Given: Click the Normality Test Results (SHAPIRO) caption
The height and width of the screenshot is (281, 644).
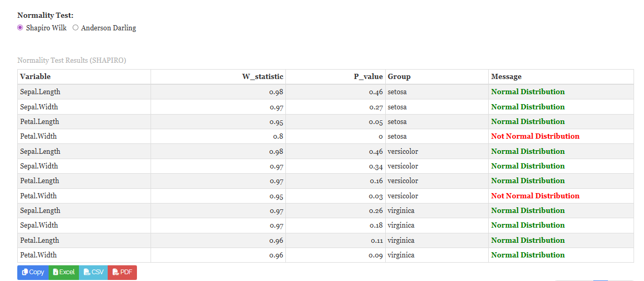Looking at the screenshot, I should (72, 60).
